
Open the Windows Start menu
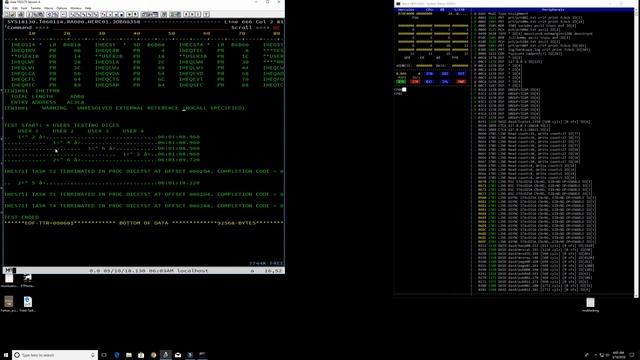(6, 355)
